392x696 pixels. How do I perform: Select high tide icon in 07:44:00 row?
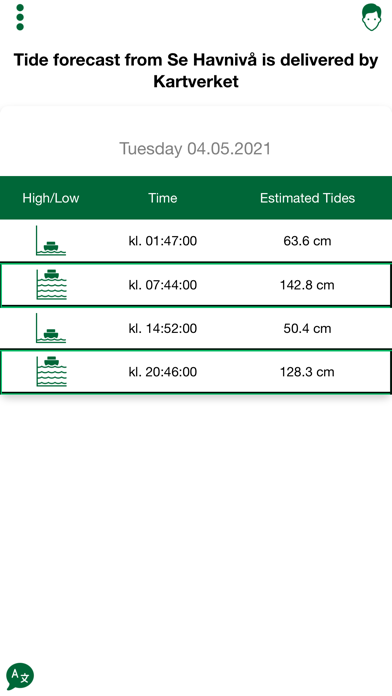51,285
